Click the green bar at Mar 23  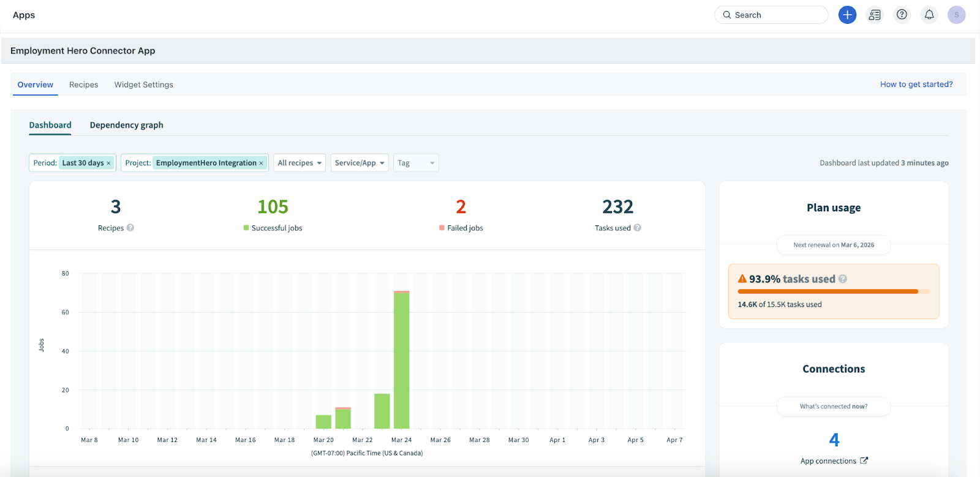click(x=382, y=411)
